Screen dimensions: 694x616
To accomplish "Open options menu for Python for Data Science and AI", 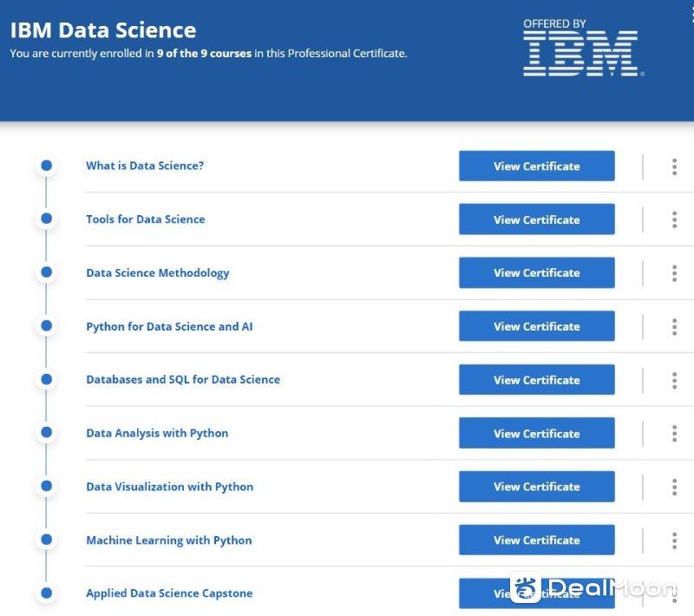I will 674,326.
